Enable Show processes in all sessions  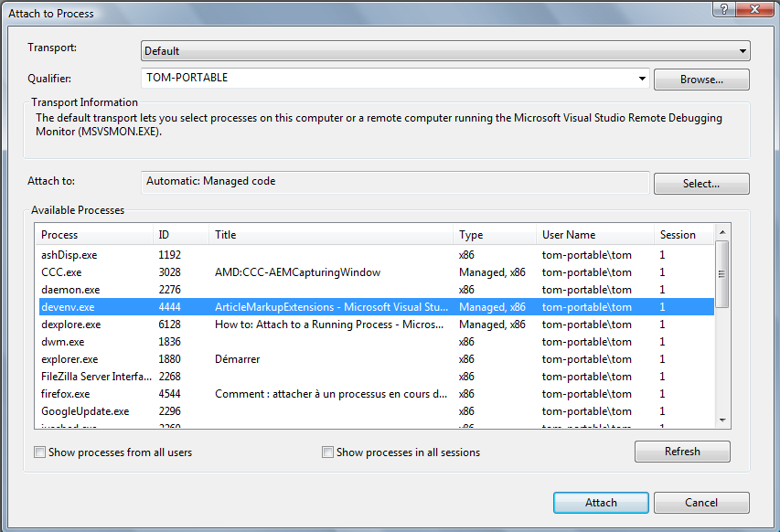327,452
